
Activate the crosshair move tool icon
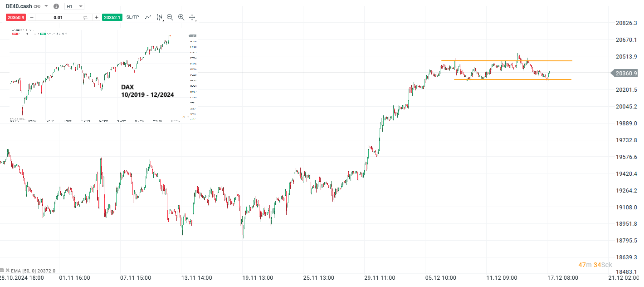(192, 17)
